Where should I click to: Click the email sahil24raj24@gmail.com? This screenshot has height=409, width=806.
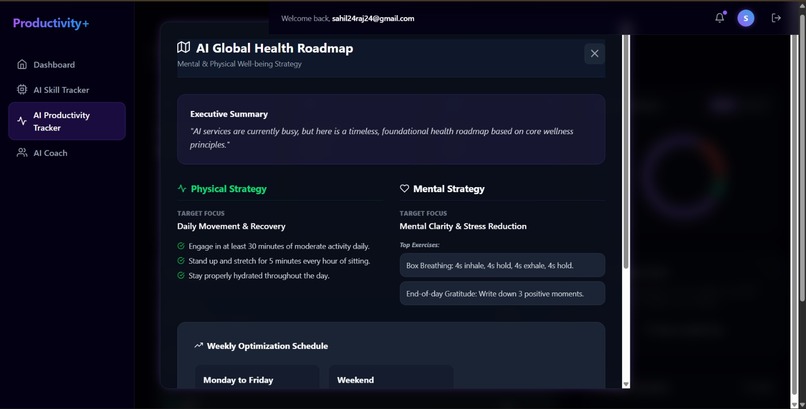click(373, 18)
